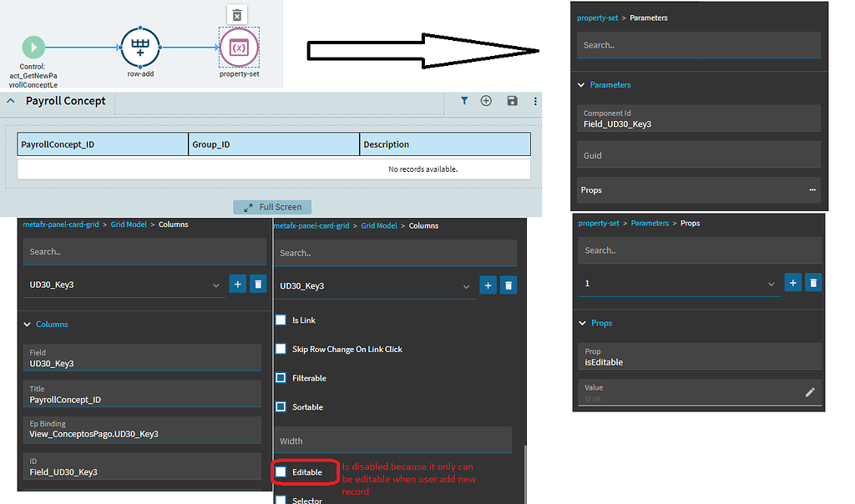
Task: Click the trash icon above the property-set node
Action: click(x=236, y=14)
